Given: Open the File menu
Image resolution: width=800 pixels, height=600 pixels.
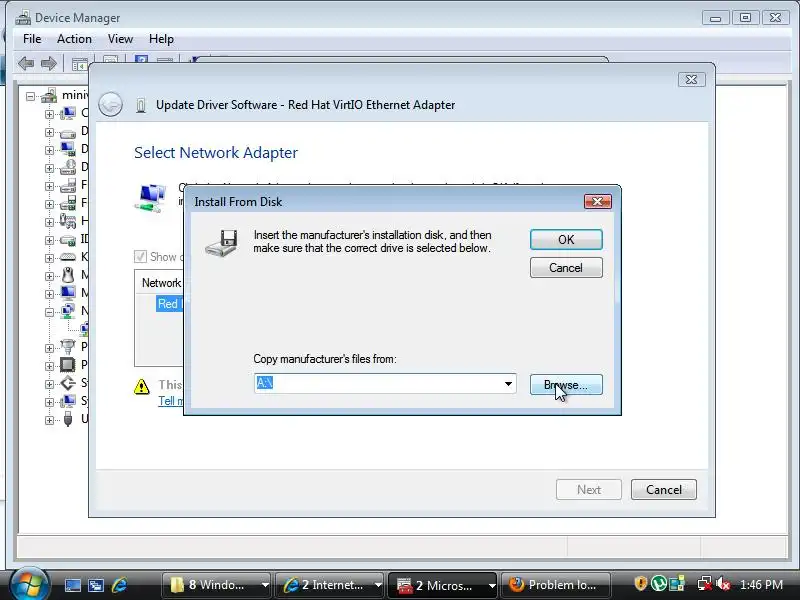Looking at the screenshot, I should (x=32, y=39).
